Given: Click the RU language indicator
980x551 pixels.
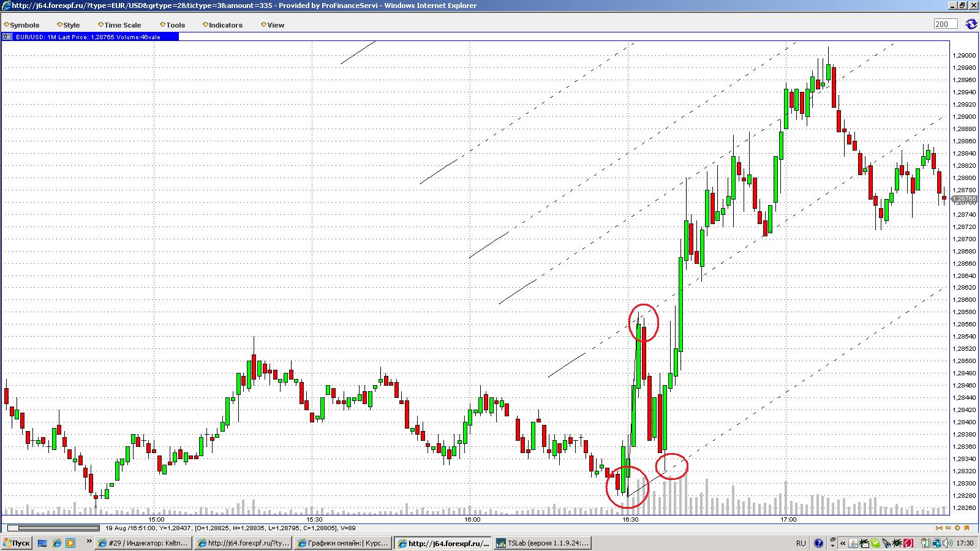Looking at the screenshot, I should click(801, 543).
